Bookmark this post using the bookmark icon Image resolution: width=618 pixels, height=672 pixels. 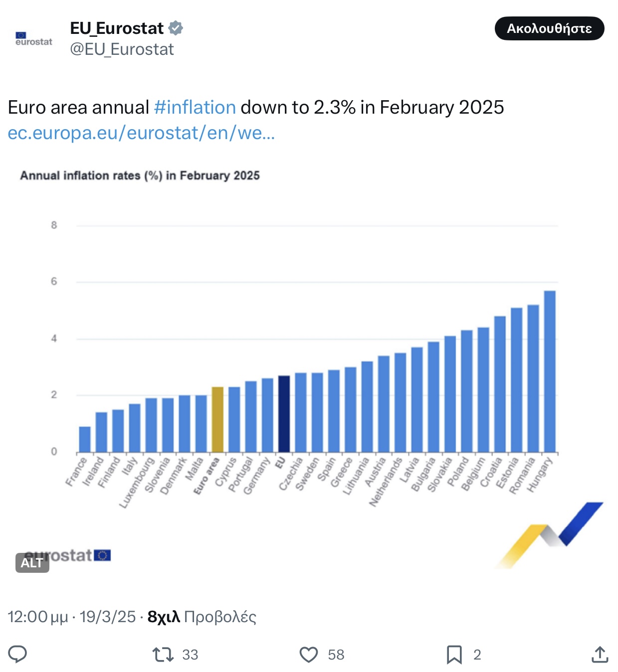click(x=454, y=654)
